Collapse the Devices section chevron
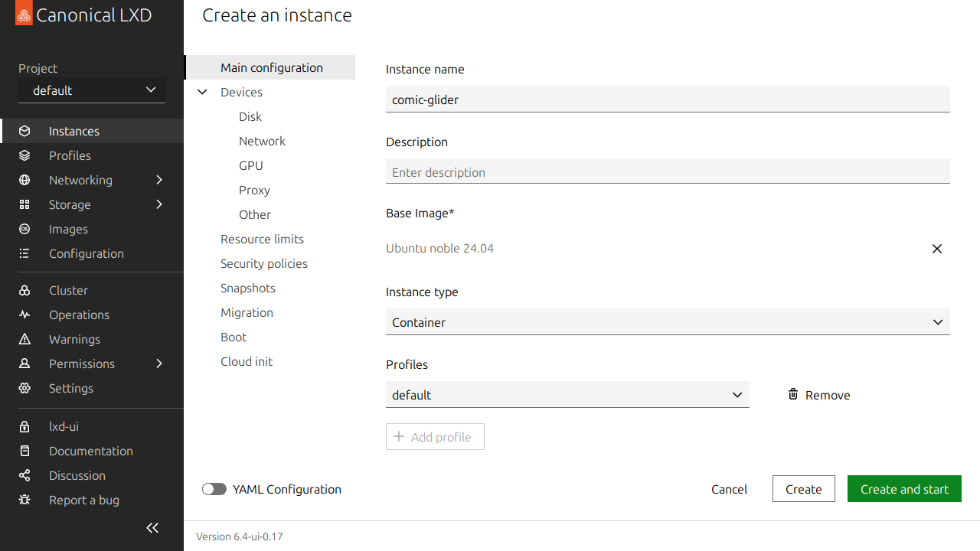Viewport: 980px width, 551px height. (x=203, y=92)
